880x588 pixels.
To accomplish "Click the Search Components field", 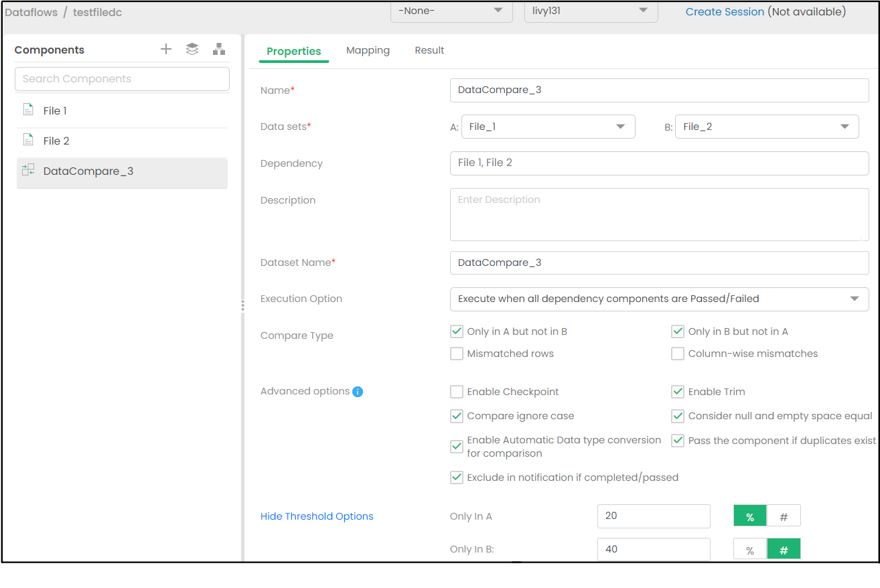I will point(122,78).
